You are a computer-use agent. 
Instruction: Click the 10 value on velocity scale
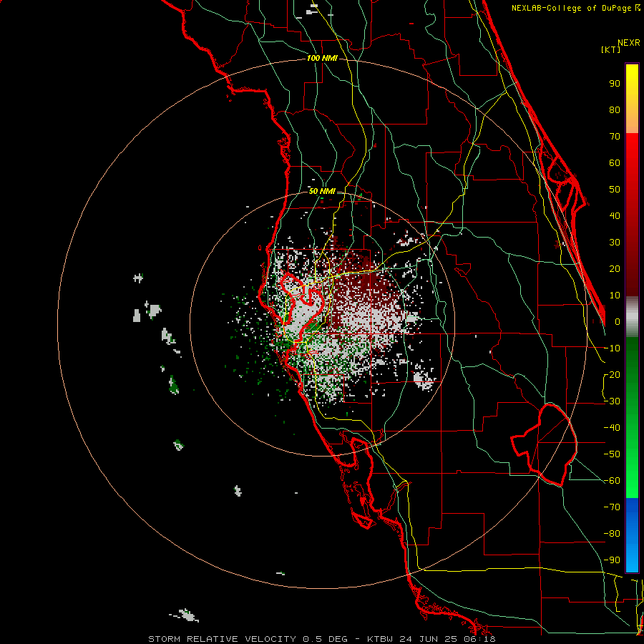tap(615, 296)
